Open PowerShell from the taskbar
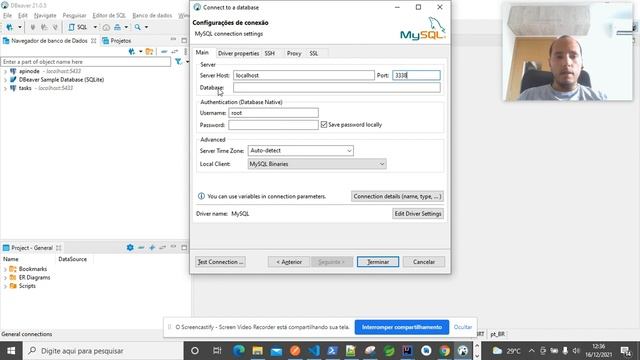Viewport: 640px width, 360px height. click(x=333, y=351)
